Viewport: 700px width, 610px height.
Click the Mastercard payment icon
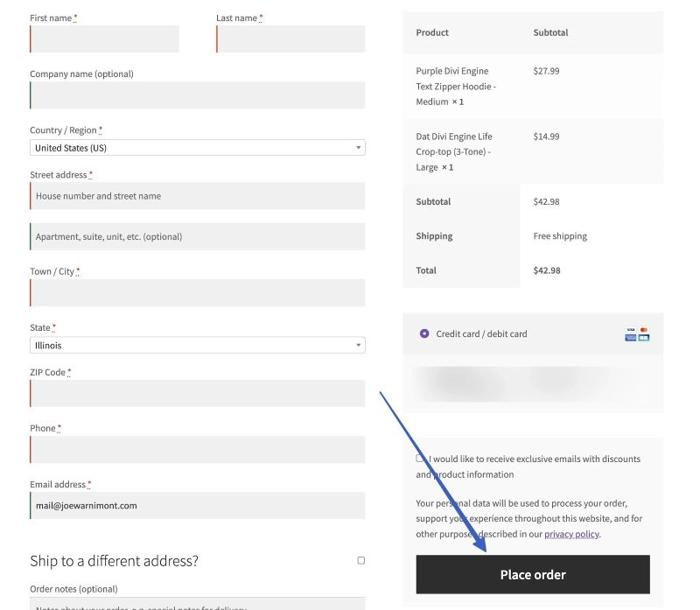pyautogui.click(x=644, y=329)
